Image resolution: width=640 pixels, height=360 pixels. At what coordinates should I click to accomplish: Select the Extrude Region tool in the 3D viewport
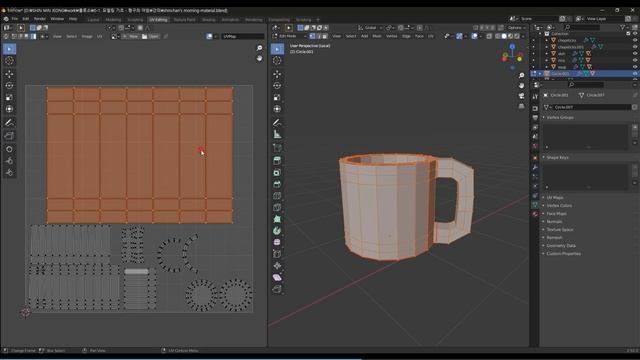(277, 161)
